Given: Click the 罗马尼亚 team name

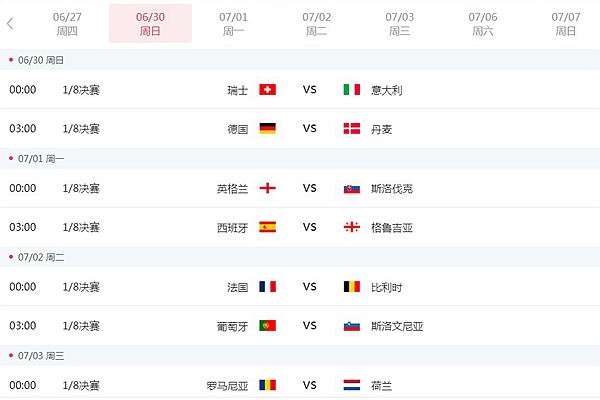Looking at the screenshot, I should [227, 386].
